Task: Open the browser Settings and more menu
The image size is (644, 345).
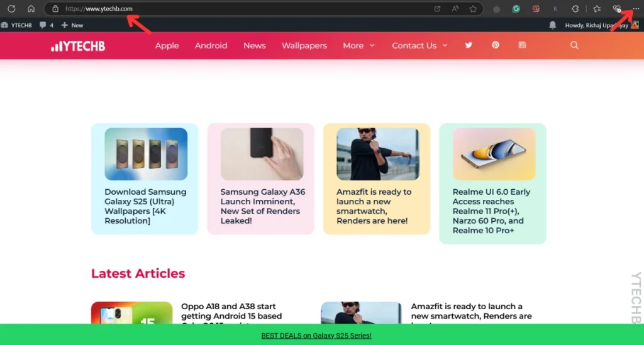Action: tap(636, 9)
